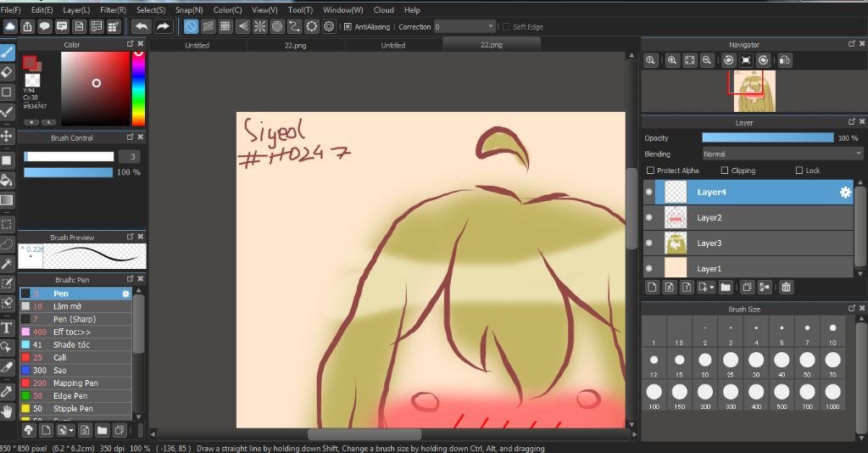868x453 pixels.
Task: Add a layer folder
Action: (x=726, y=287)
